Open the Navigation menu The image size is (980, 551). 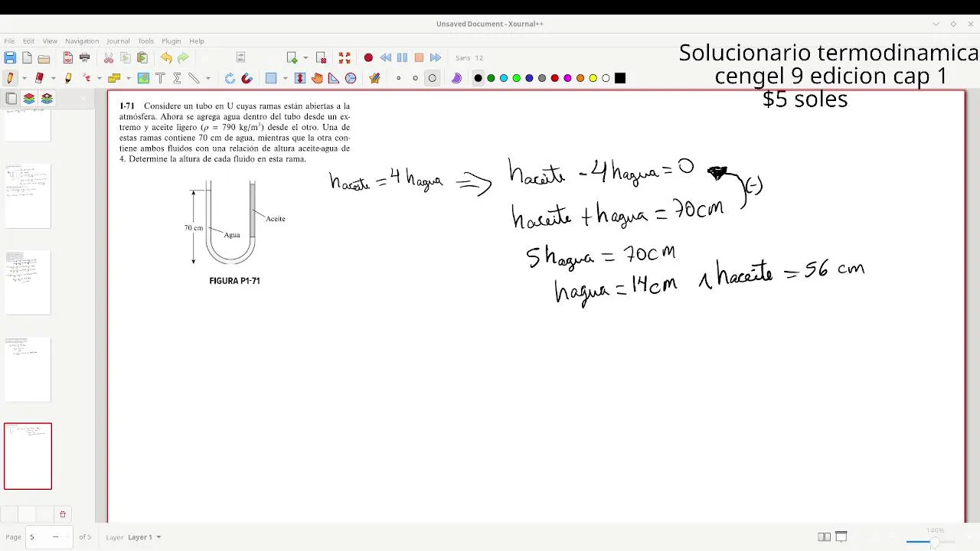pos(82,41)
